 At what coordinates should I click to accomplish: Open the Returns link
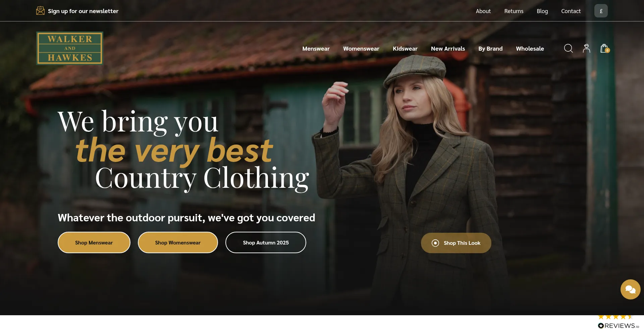514,11
